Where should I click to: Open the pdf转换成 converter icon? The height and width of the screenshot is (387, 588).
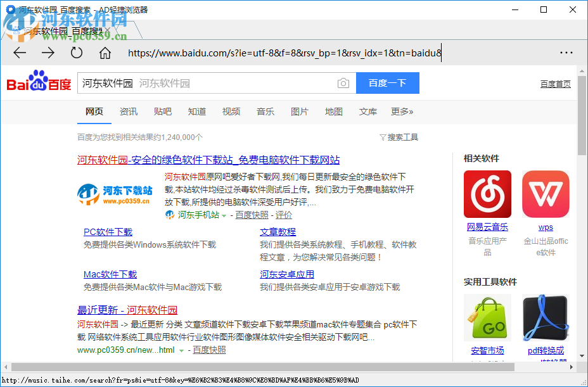546,317
